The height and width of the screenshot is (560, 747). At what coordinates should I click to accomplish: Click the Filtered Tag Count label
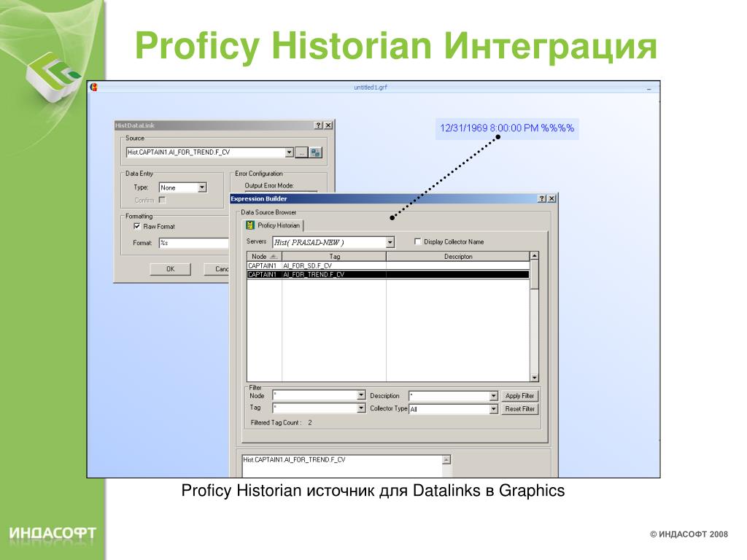276,422
